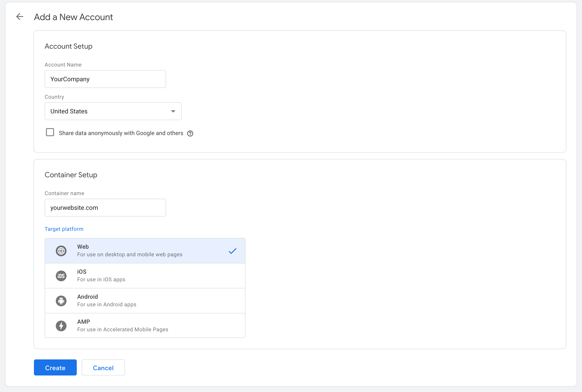Viewport: 582px width, 392px height.
Task: Click the Android robot icon
Action: [61, 301]
